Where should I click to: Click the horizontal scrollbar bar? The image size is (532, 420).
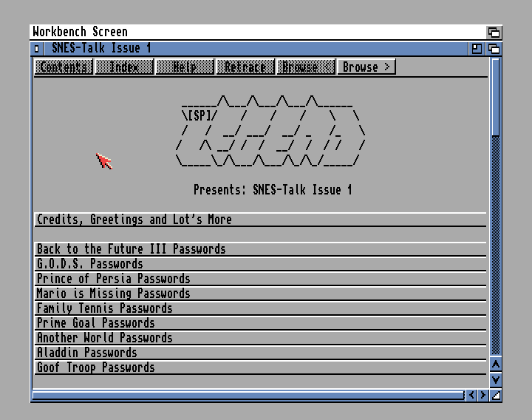pyautogui.click(x=248, y=395)
